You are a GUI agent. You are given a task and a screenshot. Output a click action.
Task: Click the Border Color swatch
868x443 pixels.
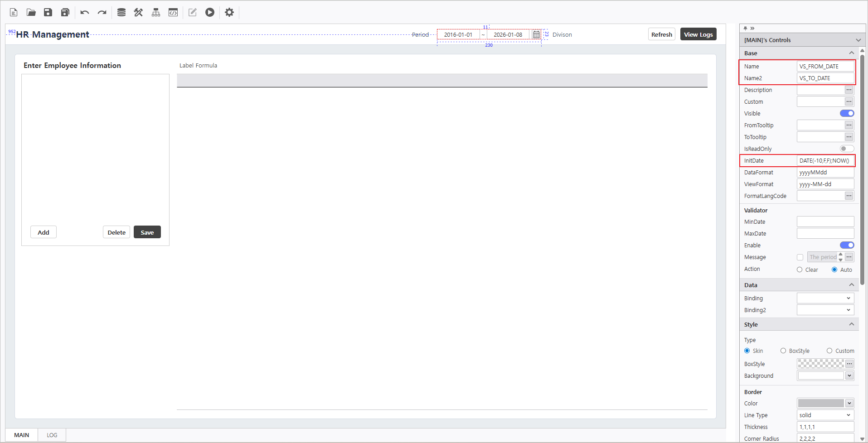[x=820, y=403]
